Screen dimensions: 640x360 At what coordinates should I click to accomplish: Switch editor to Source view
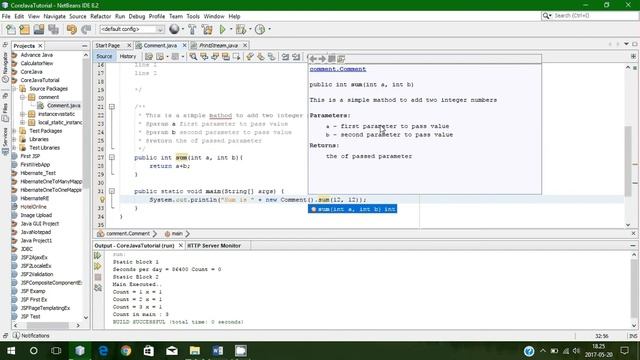[104, 56]
